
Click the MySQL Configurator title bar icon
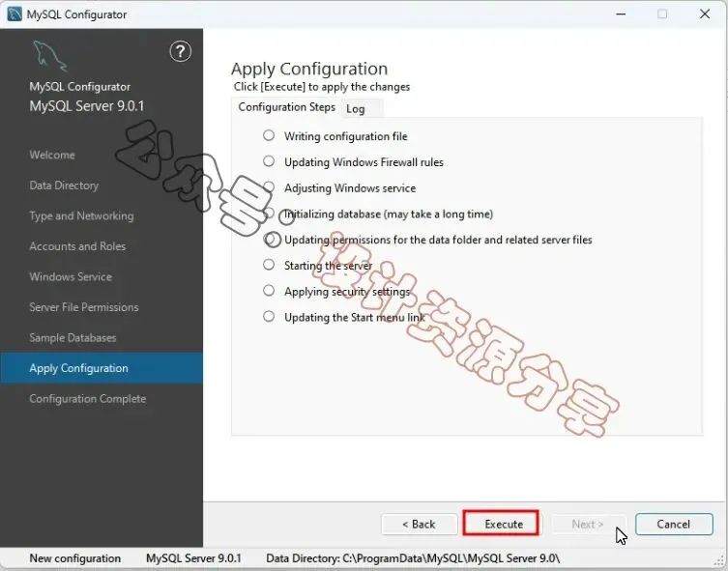pyautogui.click(x=15, y=14)
